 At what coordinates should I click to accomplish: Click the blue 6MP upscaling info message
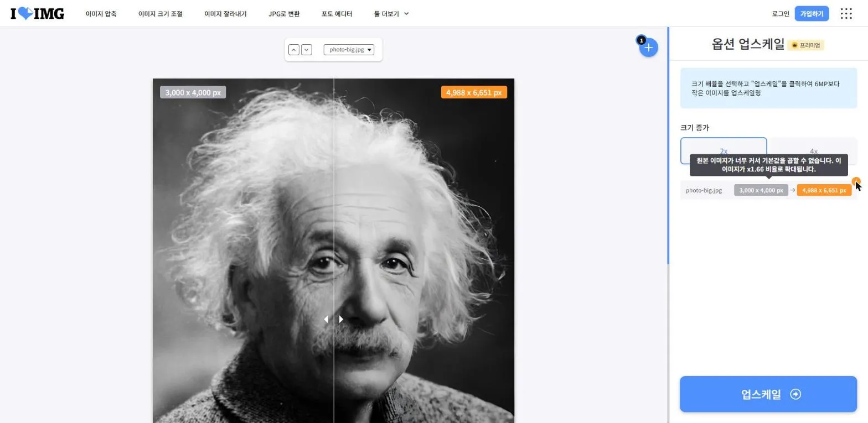pyautogui.click(x=768, y=88)
